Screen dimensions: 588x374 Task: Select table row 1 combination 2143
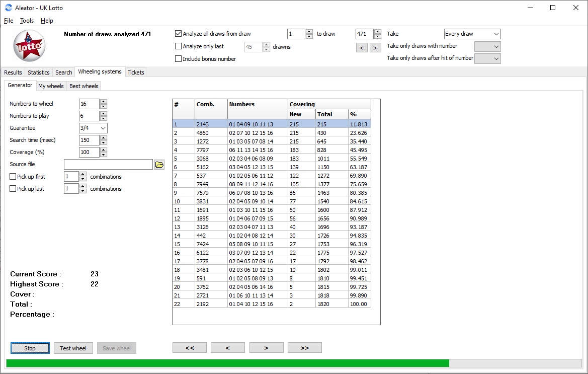pyautogui.click(x=272, y=124)
